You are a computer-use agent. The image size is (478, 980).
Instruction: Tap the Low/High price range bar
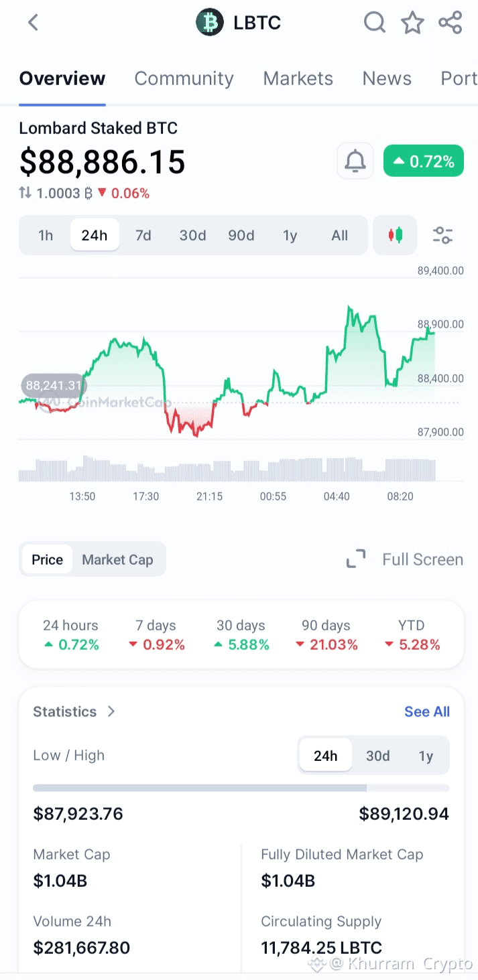click(241, 788)
